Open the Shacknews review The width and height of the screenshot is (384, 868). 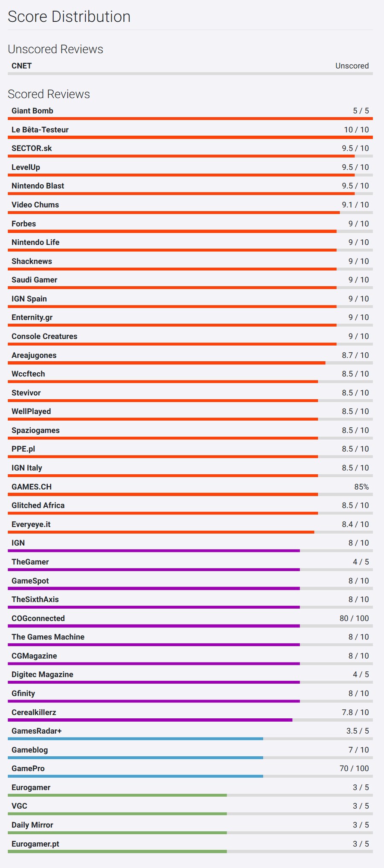[32, 261]
